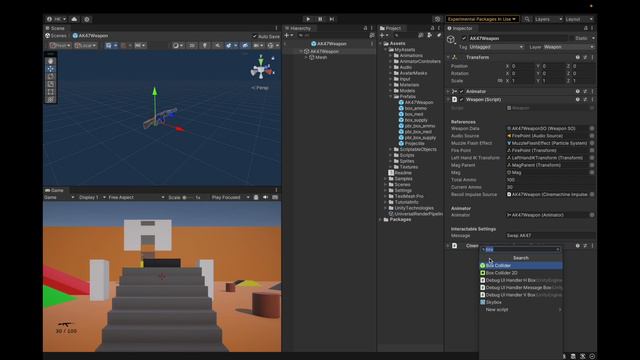Collapse the Transform component
Screen dimensions: 640x360
pos(448,58)
